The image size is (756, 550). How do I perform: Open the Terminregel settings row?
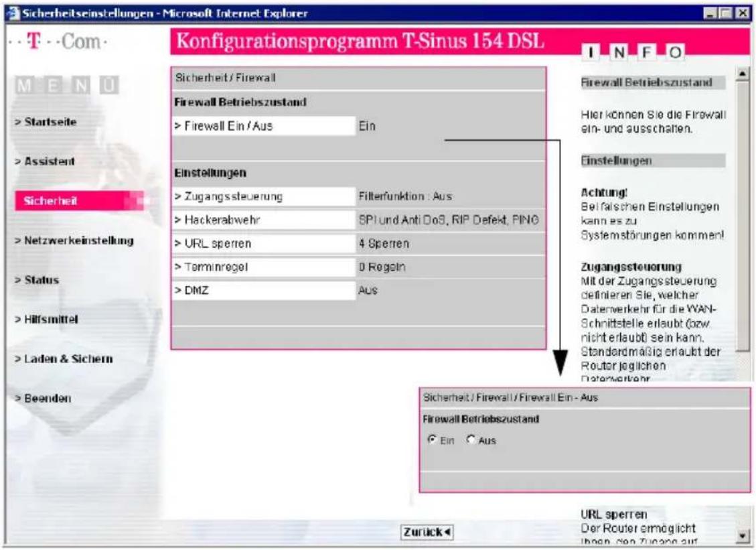point(264,267)
